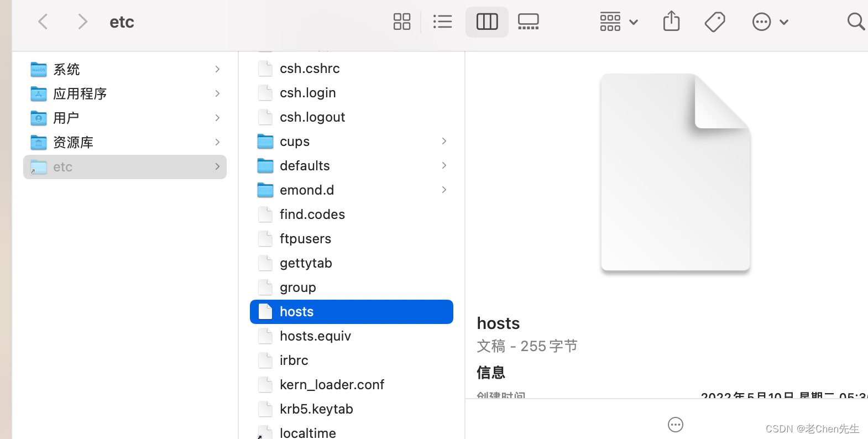868x439 pixels.
Task: Select the csh.cshrc file
Action: tap(352, 69)
